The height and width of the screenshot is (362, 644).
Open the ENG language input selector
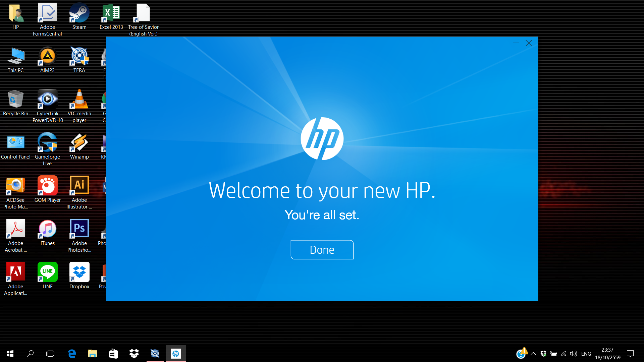(x=586, y=354)
